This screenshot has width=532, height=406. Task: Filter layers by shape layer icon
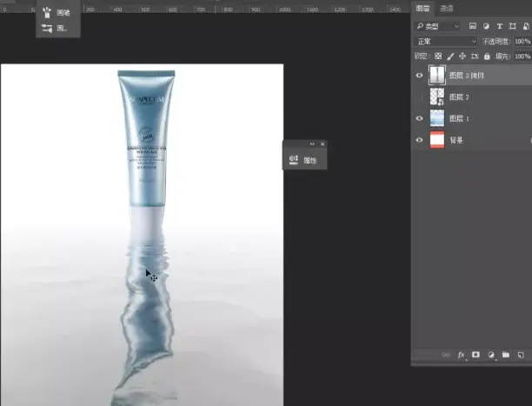click(x=513, y=26)
